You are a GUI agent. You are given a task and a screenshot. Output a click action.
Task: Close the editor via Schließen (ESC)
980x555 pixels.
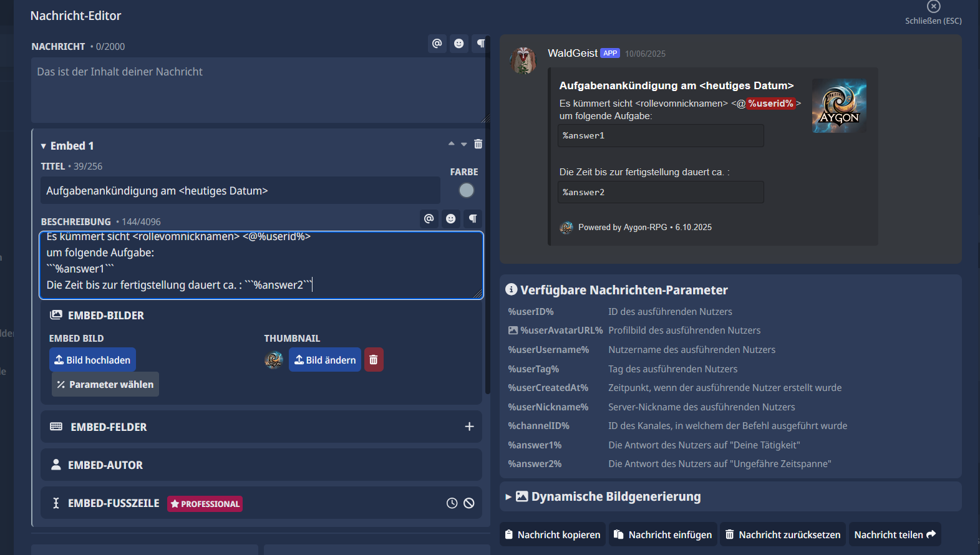pyautogui.click(x=933, y=7)
